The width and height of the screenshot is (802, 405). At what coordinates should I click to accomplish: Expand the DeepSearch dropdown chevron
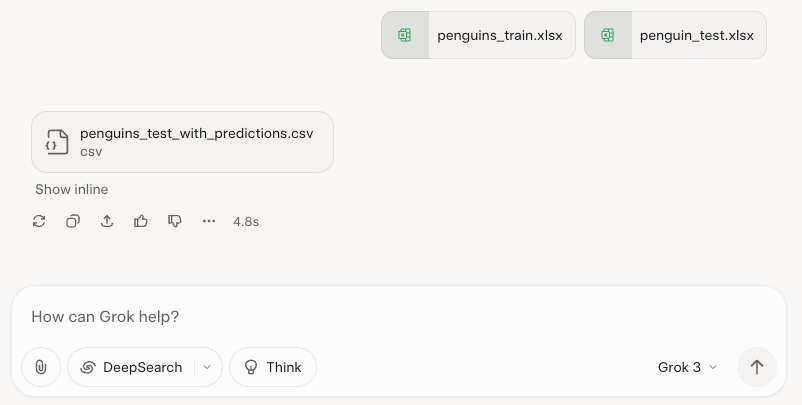(207, 367)
